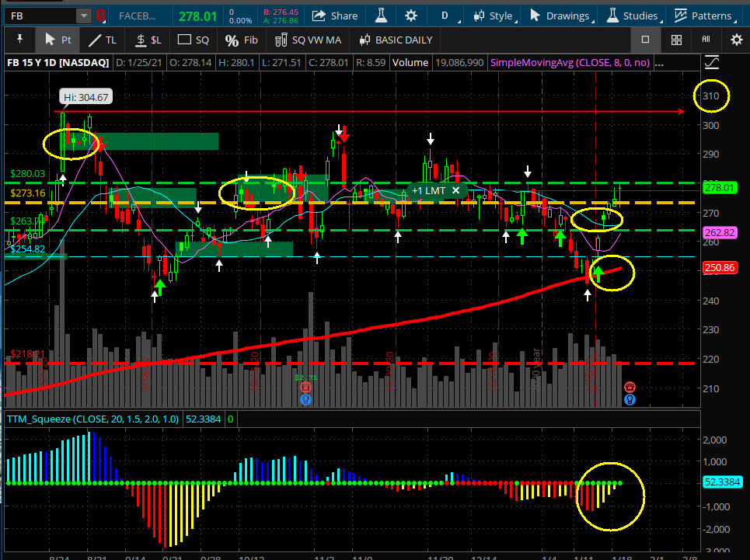Open the Drawings menu
The width and height of the screenshot is (750, 560).
559,16
